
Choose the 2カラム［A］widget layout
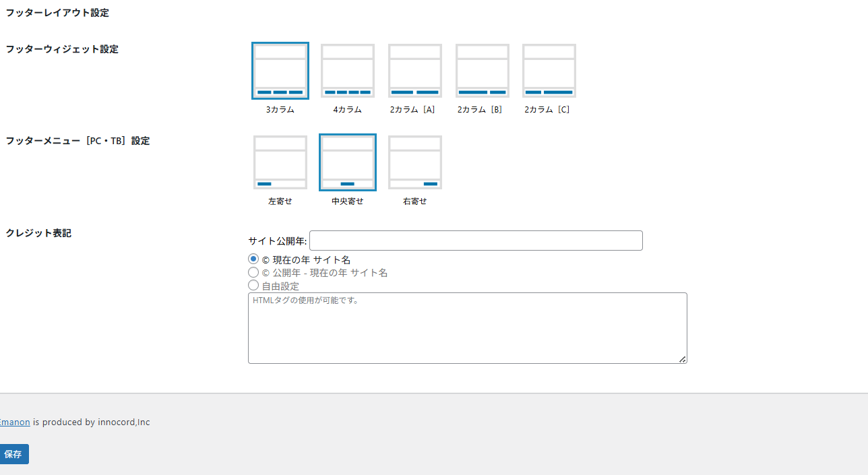tap(414, 70)
